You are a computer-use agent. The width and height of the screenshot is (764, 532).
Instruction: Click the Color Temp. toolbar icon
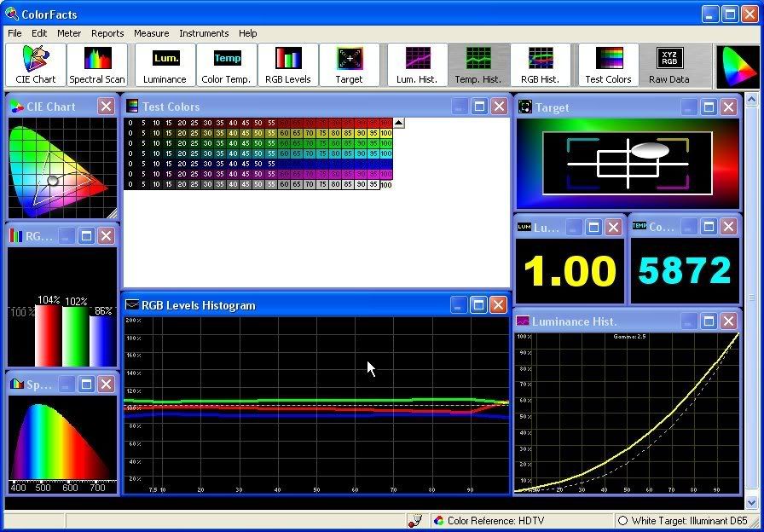tap(226, 65)
